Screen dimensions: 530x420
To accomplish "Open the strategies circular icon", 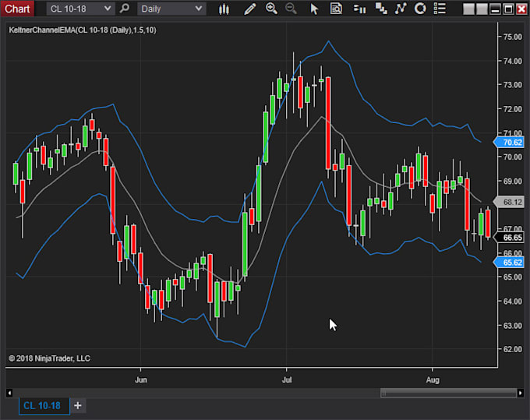I will pyautogui.click(x=420, y=9).
